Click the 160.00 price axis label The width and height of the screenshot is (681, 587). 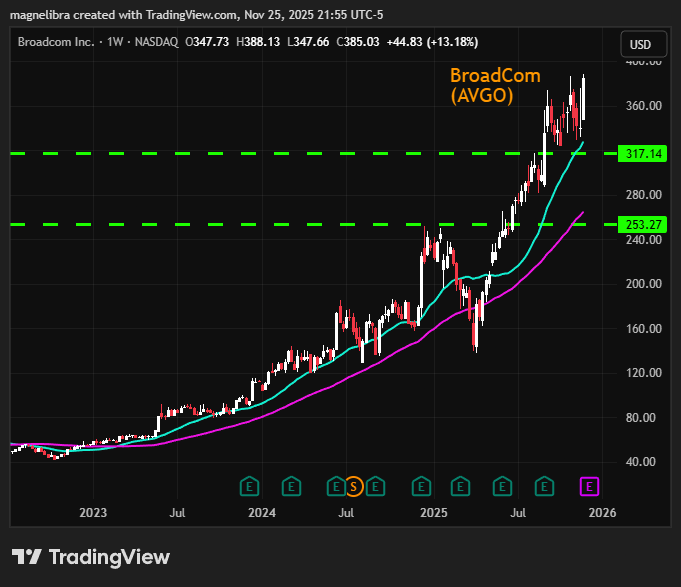pyautogui.click(x=644, y=329)
